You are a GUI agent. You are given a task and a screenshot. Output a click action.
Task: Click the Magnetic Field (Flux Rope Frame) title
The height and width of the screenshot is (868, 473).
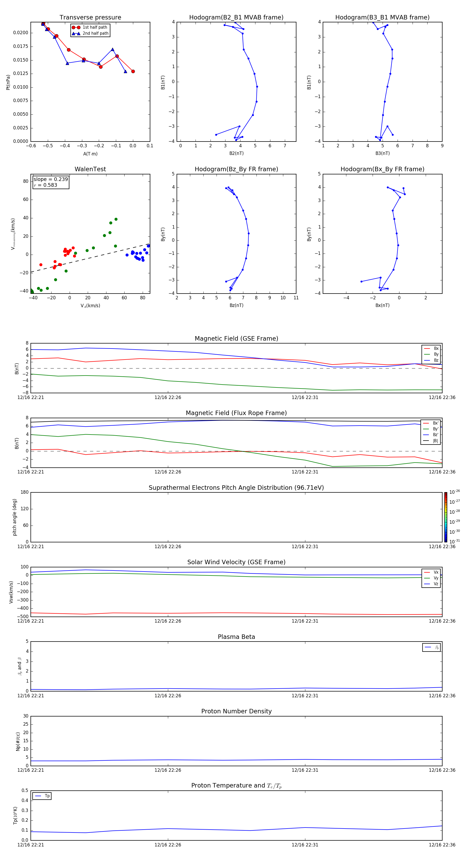(x=236, y=413)
